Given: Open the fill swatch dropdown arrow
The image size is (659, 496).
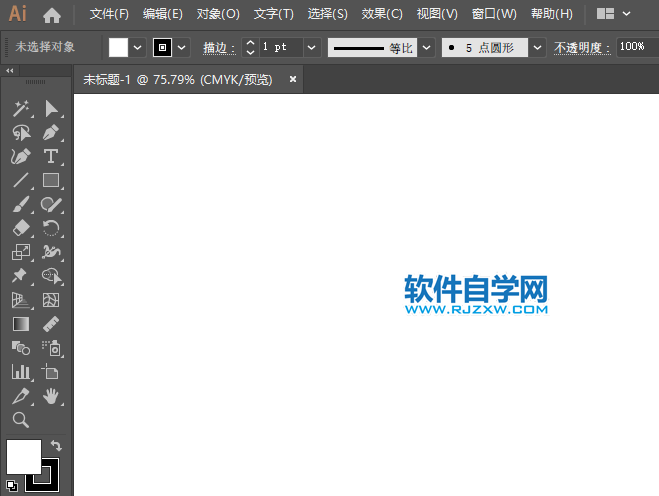Looking at the screenshot, I should point(137,47).
